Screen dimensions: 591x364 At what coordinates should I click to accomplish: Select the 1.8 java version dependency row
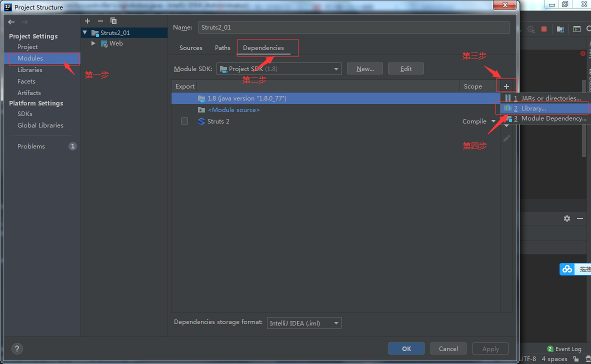coord(335,98)
